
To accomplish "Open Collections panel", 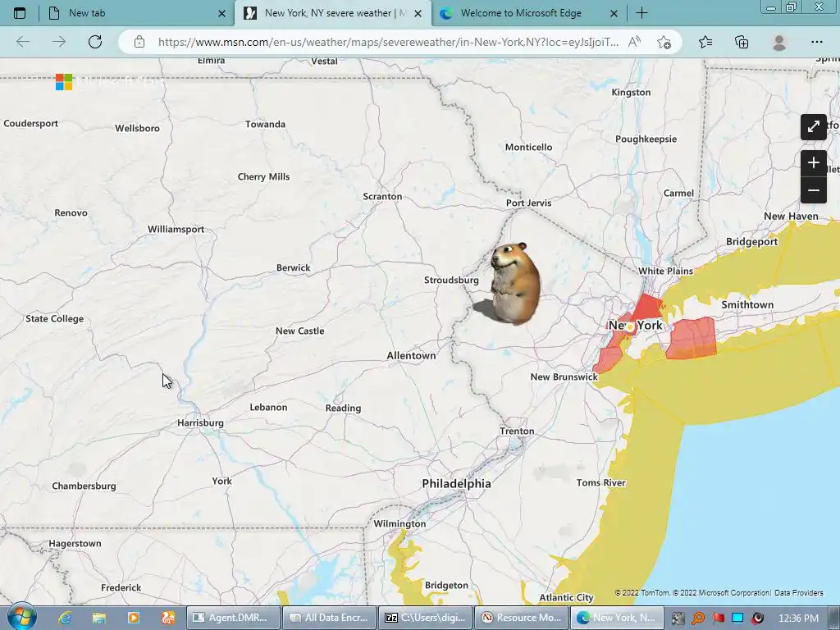I will 742,42.
